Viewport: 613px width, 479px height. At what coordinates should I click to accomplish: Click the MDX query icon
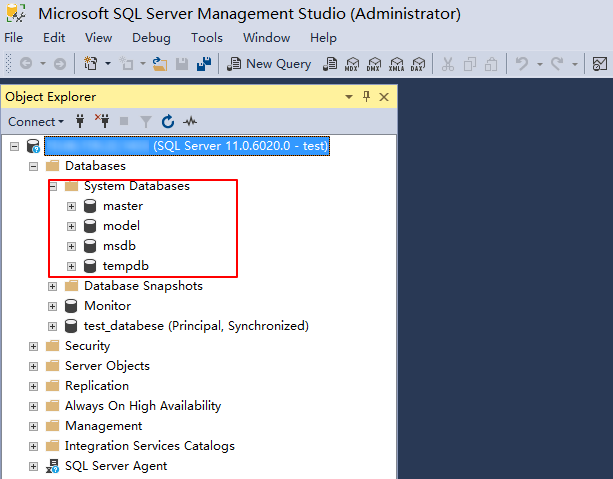[351, 64]
